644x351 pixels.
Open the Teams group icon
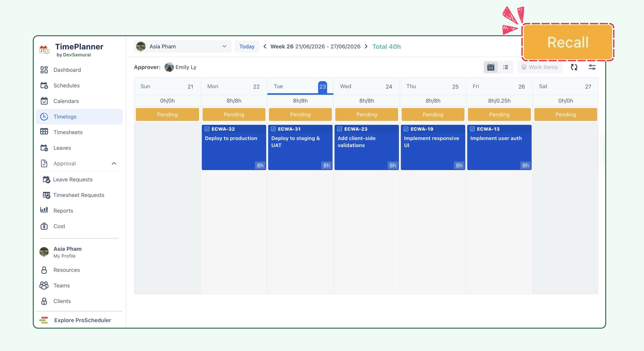coord(44,285)
